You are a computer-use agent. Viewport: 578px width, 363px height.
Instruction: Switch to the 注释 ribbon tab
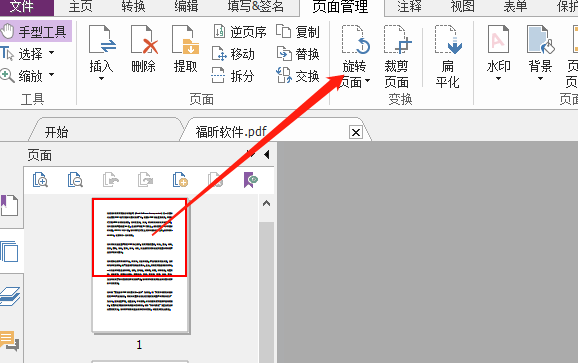[x=409, y=7]
